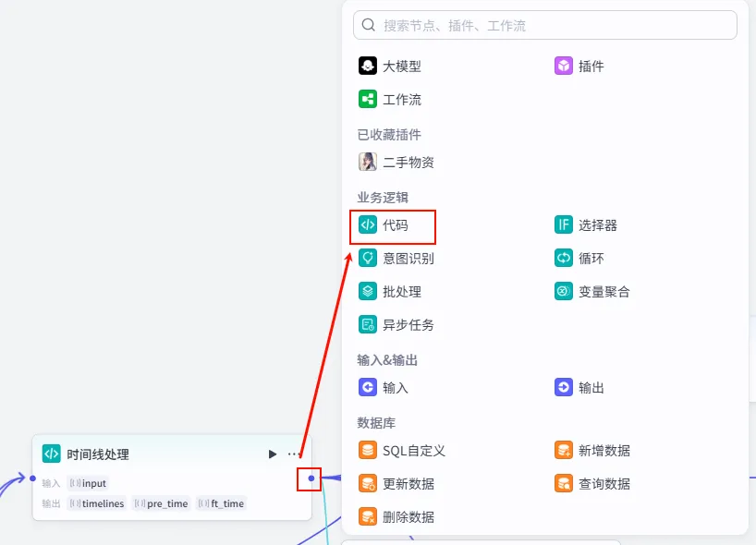This screenshot has width=756, height=545.
Task: Select the 变量聚合 variable merge icon
Action: tap(563, 292)
